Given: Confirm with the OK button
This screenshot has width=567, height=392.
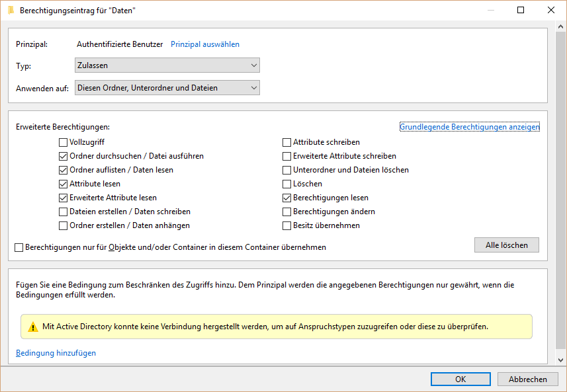Looking at the screenshot, I should click(460, 379).
